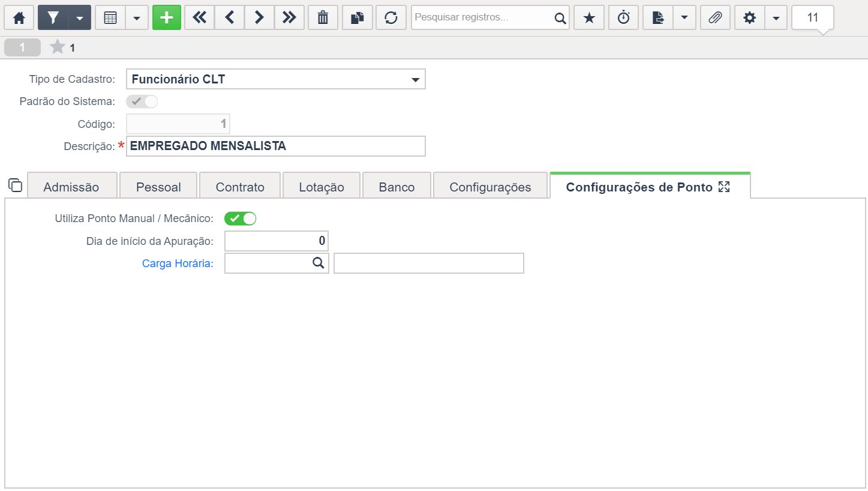
Task: Switch to the Banco tab
Action: [x=397, y=187]
